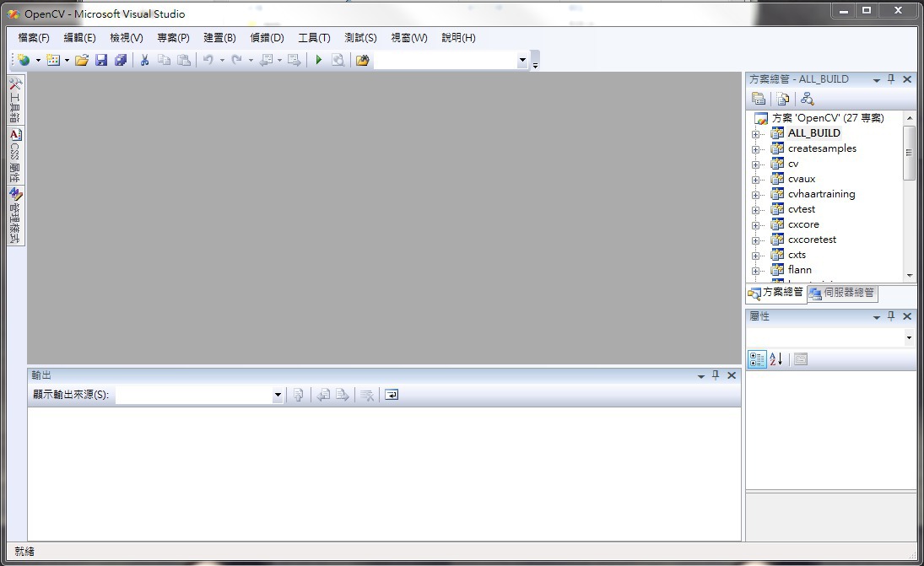The width and height of the screenshot is (924, 566).
Task: Select the flann project
Action: tap(800, 270)
